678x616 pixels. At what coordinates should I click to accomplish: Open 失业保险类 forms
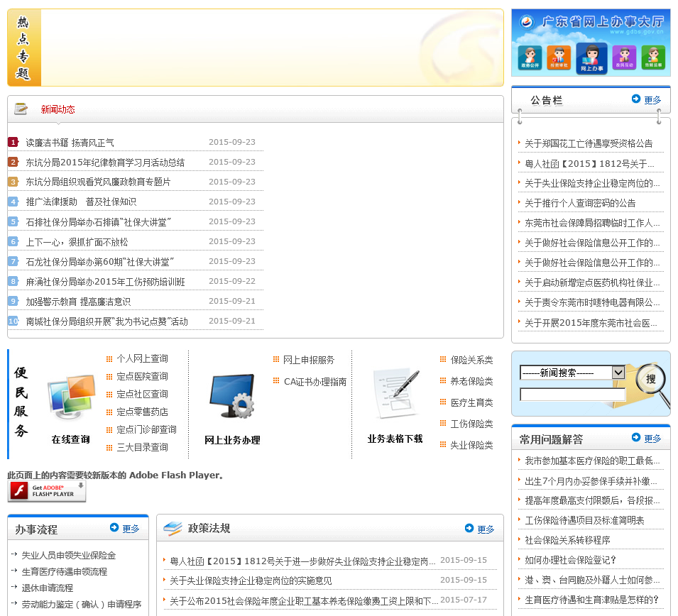point(471,445)
